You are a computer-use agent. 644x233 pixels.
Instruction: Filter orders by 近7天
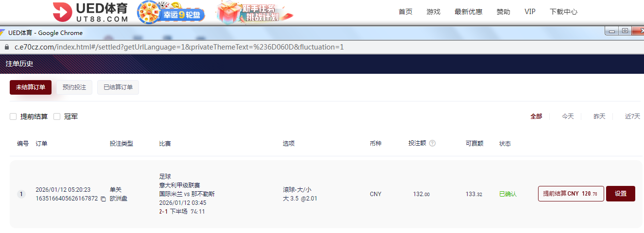632,116
